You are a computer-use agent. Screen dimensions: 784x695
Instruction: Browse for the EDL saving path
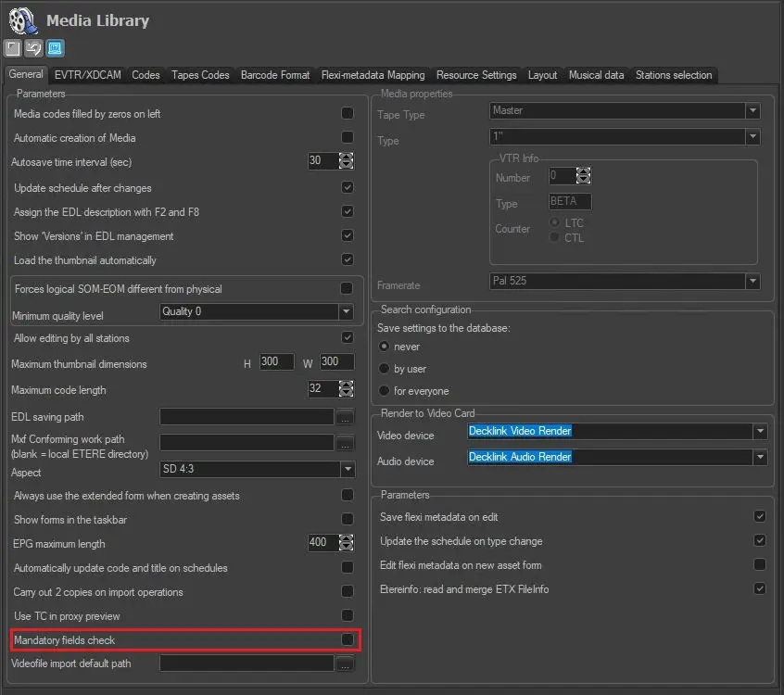pos(345,417)
